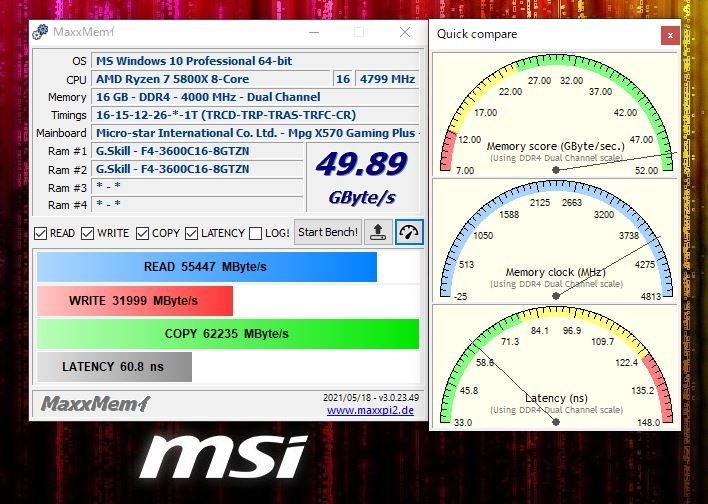The width and height of the screenshot is (708, 504).
Task: Click the Latency gauge in Quick compare
Action: (556, 366)
